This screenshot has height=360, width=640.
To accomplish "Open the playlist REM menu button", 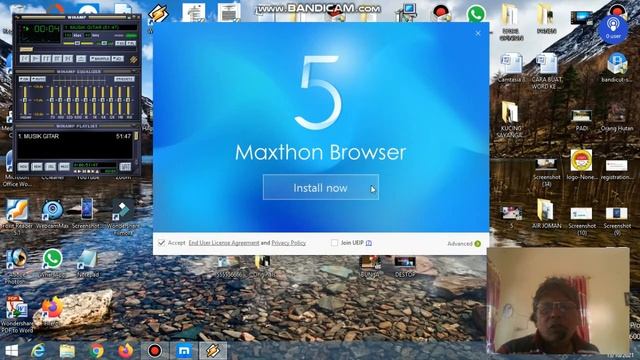I will [x=37, y=166].
